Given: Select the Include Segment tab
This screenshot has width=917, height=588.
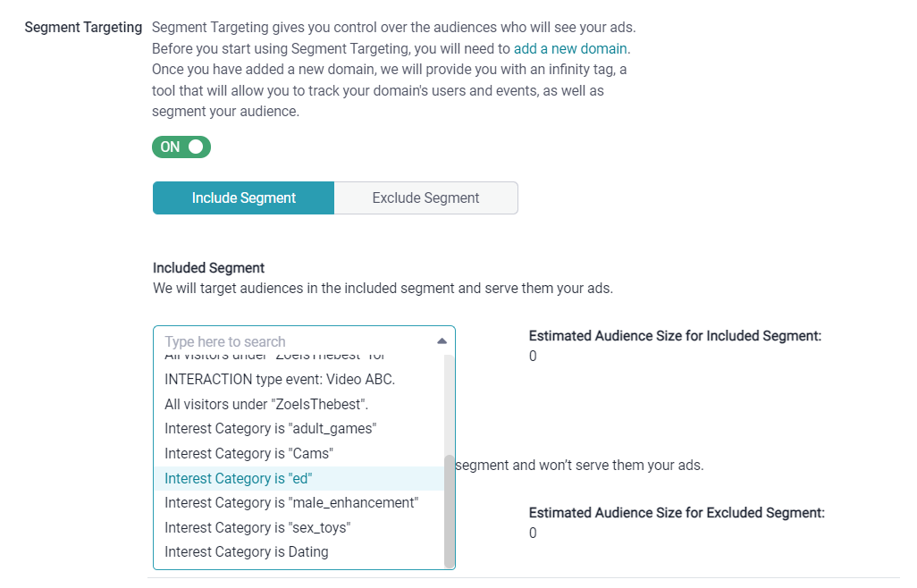Looking at the screenshot, I should tap(243, 197).
